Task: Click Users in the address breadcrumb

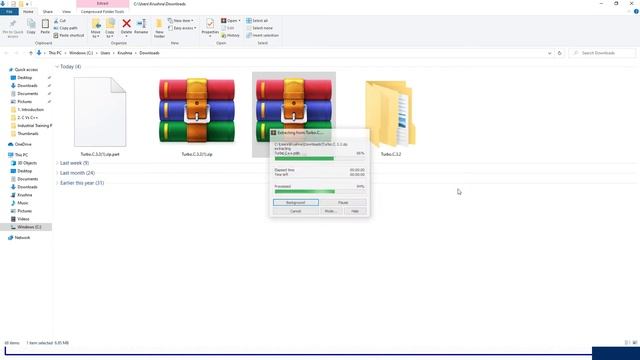Action: point(105,53)
